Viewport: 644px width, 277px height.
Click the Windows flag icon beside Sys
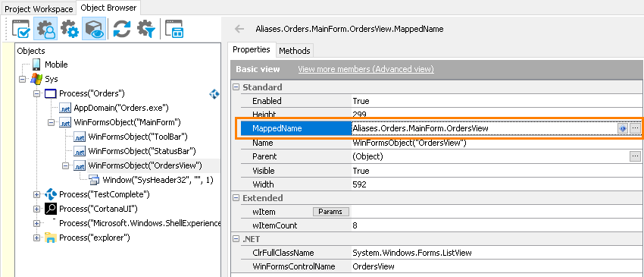pos(36,79)
